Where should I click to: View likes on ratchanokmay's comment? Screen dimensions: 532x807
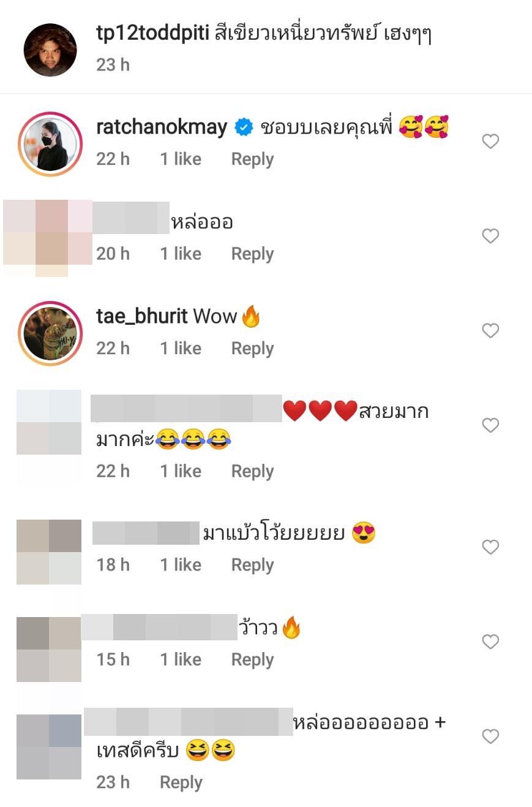(181, 159)
